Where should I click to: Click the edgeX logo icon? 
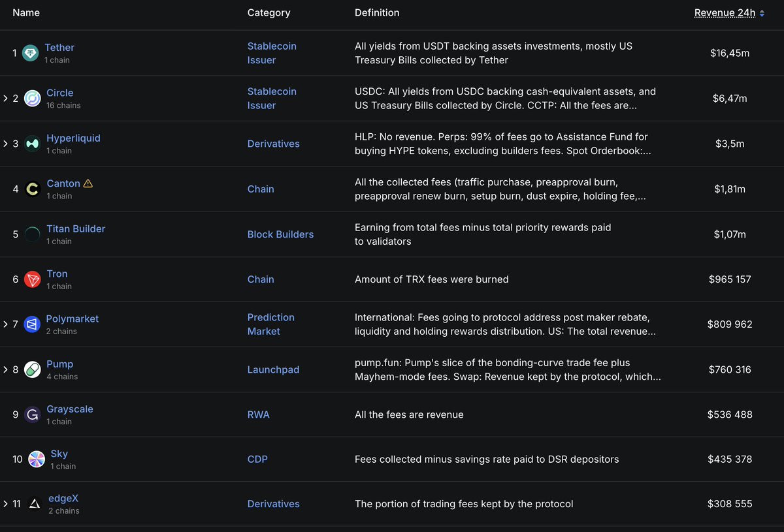point(35,504)
